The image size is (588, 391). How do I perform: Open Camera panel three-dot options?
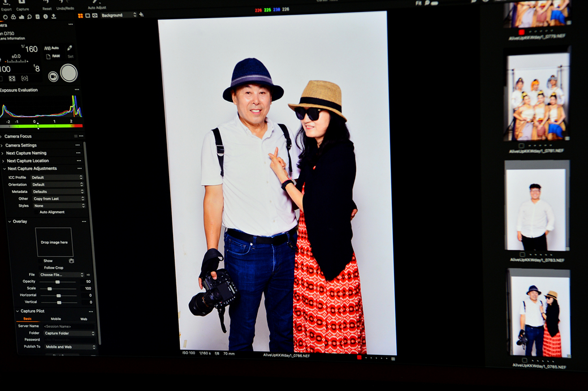(71, 24)
